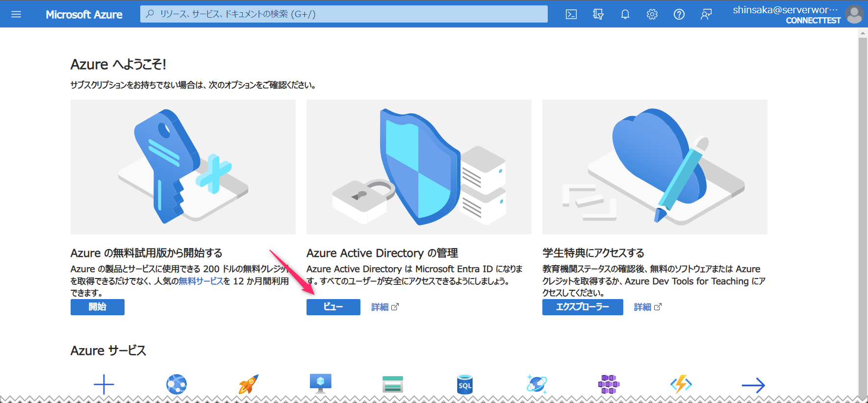
Task: Open Help question mark icon
Action: 679,14
